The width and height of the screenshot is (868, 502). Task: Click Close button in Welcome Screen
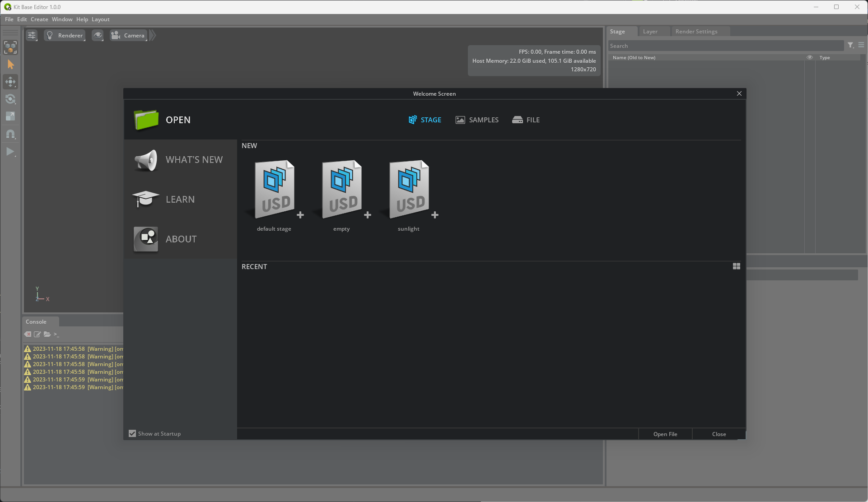pyautogui.click(x=719, y=434)
